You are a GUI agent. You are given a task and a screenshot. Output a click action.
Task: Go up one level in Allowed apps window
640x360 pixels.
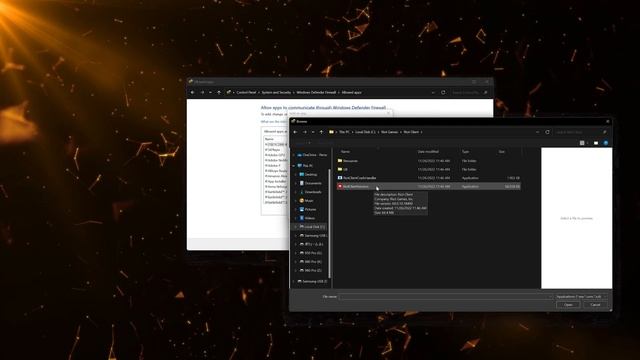219,93
